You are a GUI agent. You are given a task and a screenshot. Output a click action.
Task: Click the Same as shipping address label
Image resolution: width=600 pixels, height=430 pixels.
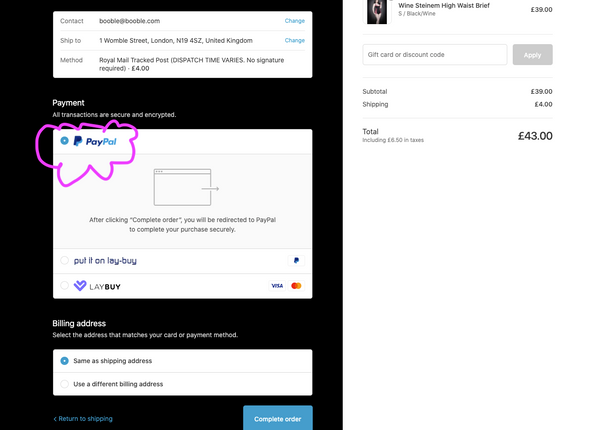pos(112,361)
